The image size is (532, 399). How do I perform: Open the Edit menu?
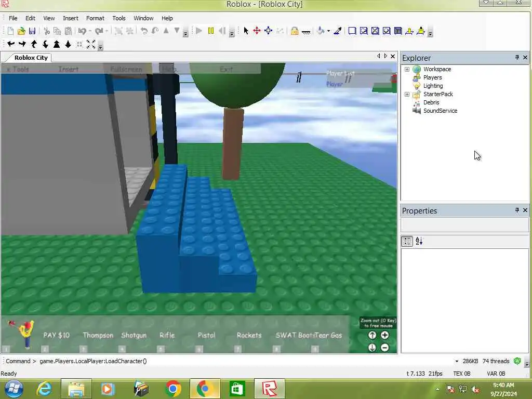[30, 18]
